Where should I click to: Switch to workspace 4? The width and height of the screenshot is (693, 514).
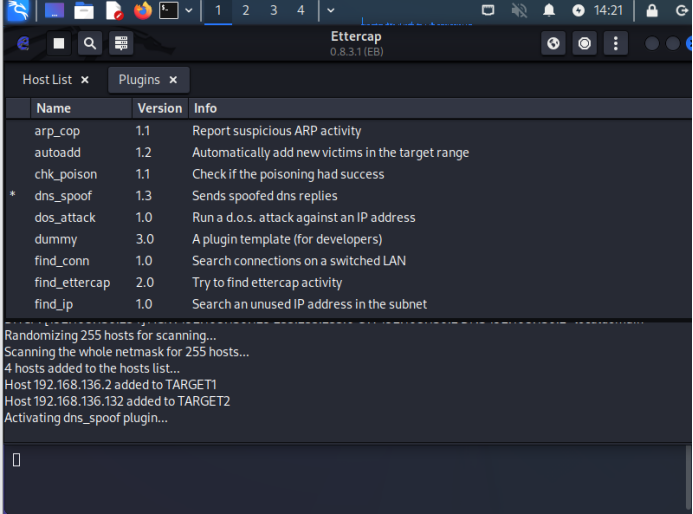[301, 11]
